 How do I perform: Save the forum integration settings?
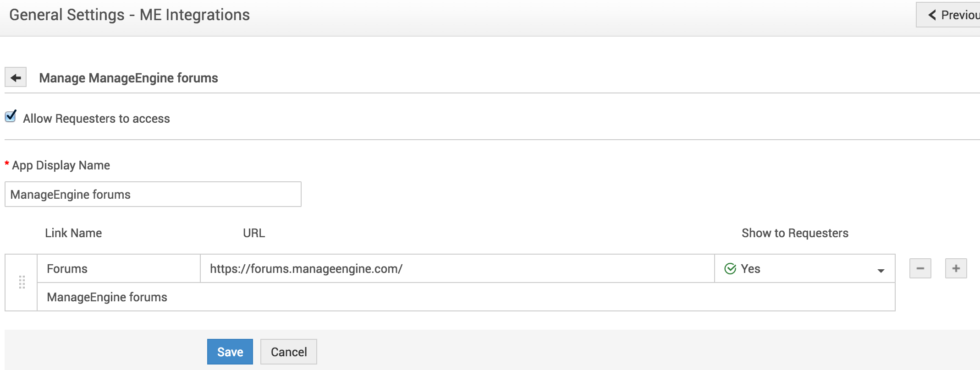230,352
